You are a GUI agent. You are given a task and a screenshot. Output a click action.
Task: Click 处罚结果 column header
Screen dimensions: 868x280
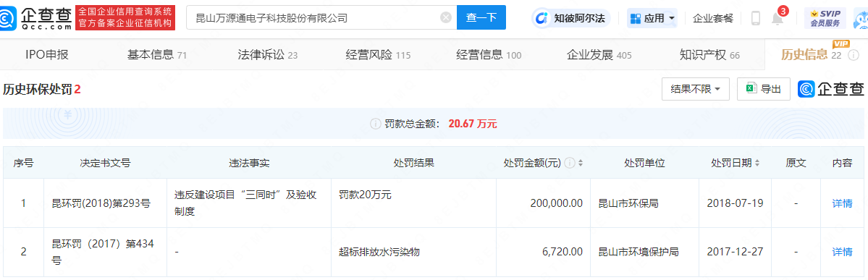413,164
